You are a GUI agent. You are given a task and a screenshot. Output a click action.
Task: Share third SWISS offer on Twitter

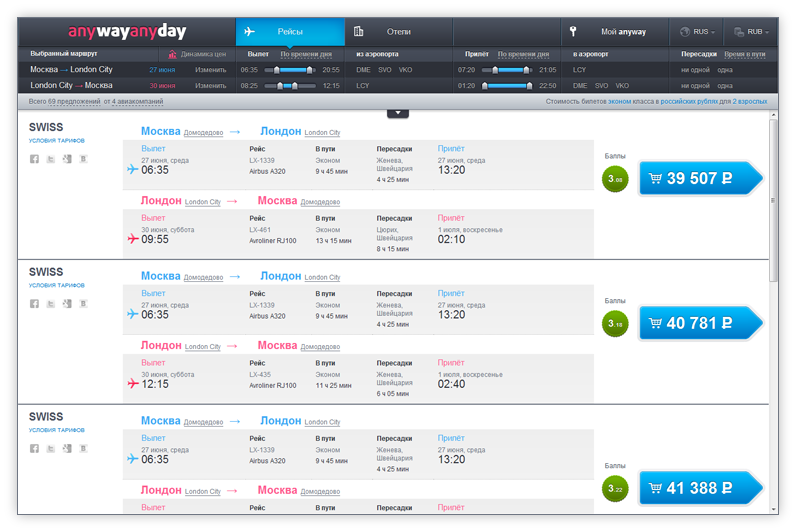[x=51, y=448]
